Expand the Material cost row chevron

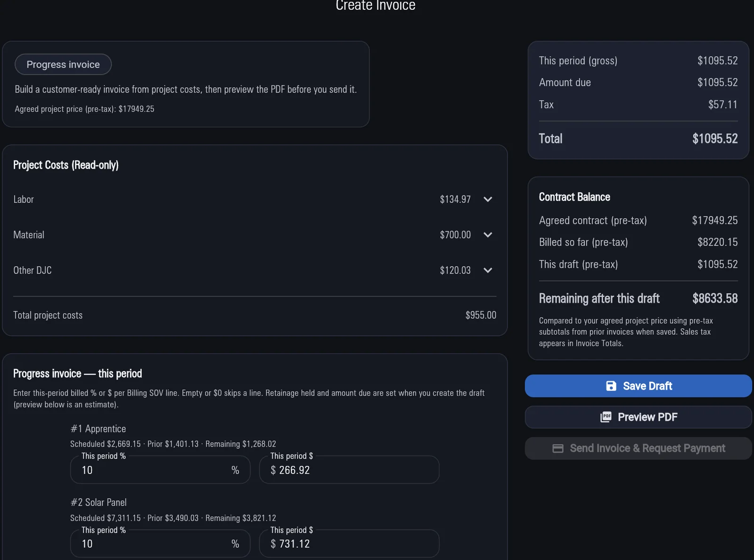click(488, 235)
